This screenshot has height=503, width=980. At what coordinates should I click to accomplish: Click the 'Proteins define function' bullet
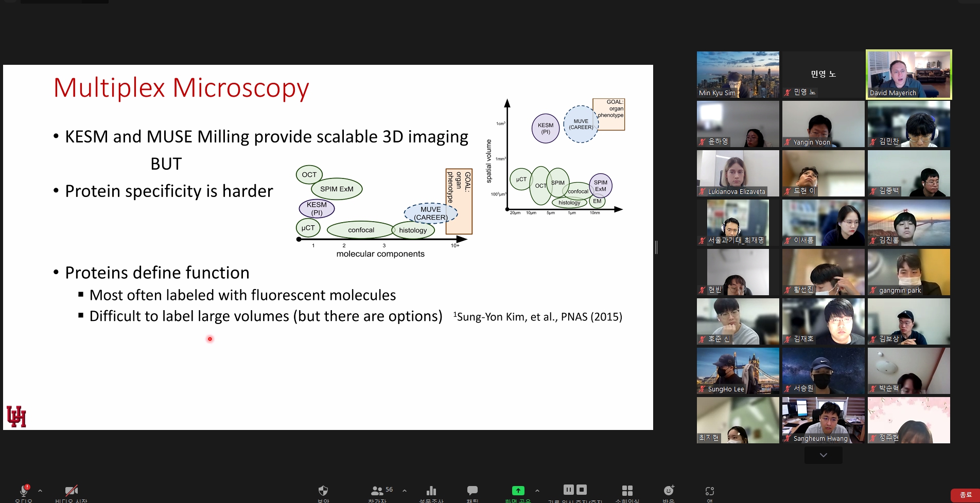tap(157, 273)
